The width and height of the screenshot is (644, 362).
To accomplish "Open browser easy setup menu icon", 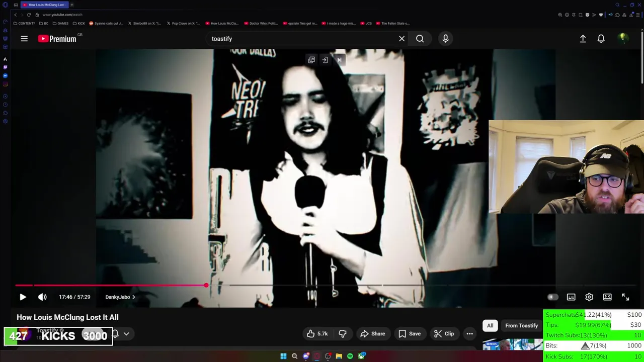I will pos(638,15).
